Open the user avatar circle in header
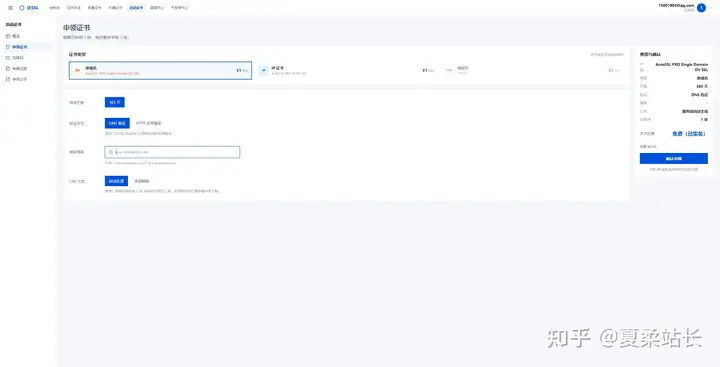 tap(701, 8)
